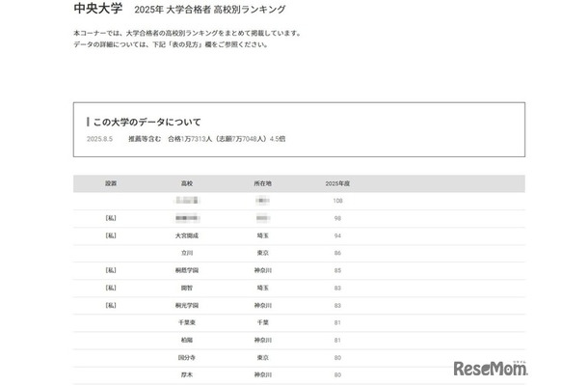Click the school name 柏陽

pyautogui.click(x=187, y=341)
